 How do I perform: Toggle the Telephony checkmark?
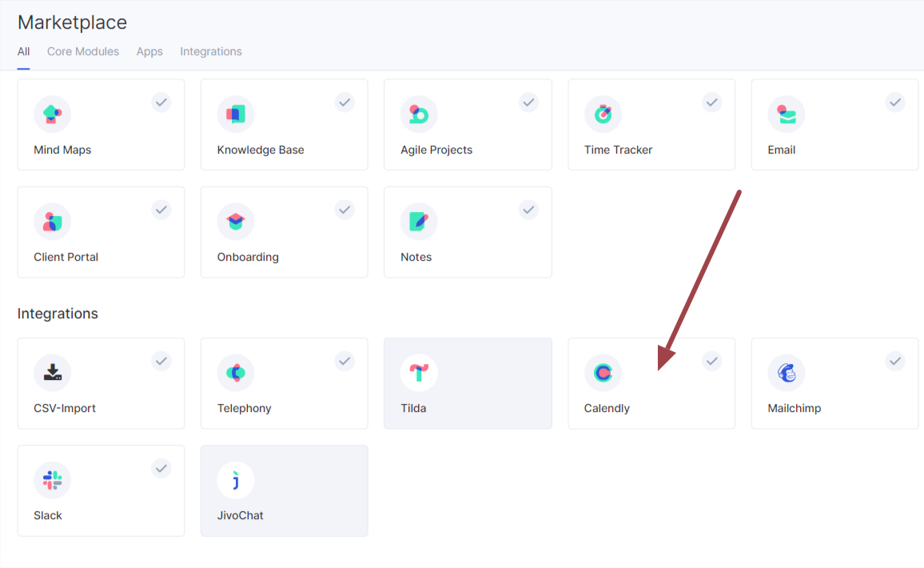(x=345, y=361)
